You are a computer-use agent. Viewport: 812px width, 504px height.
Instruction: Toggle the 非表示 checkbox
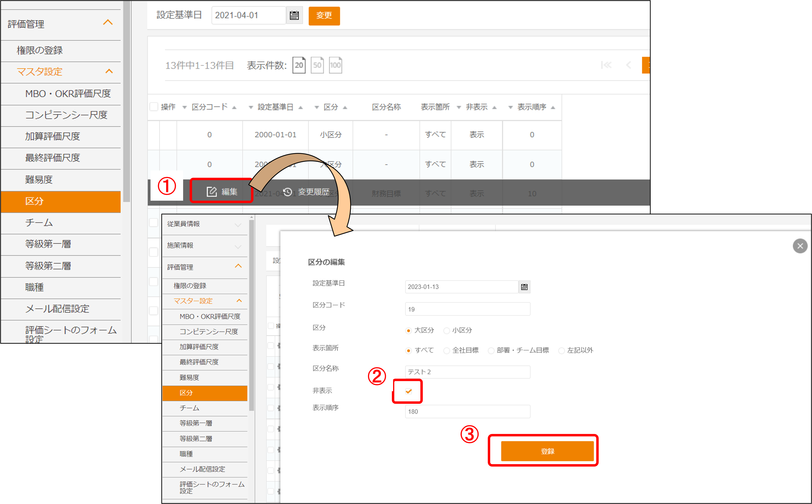(409, 391)
